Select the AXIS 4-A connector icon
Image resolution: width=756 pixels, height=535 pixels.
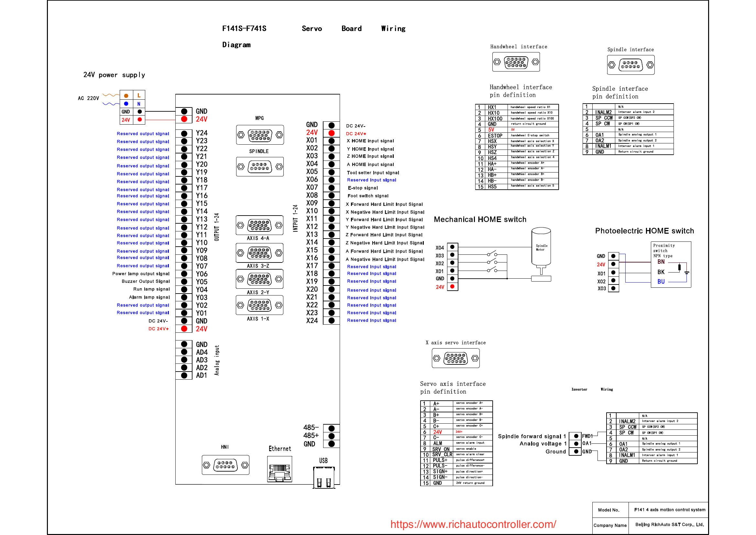pyautogui.click(x=259, y=225)
